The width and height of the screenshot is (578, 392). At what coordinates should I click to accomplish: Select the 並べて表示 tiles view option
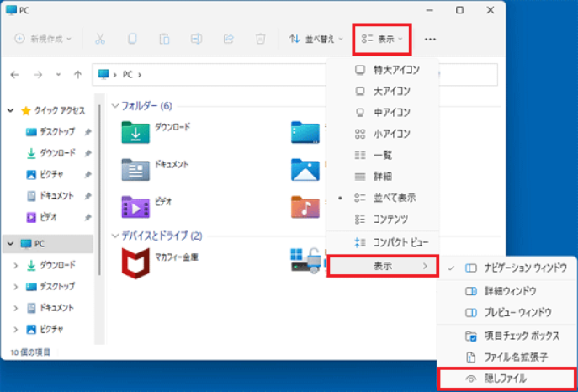tap(383, 199)
